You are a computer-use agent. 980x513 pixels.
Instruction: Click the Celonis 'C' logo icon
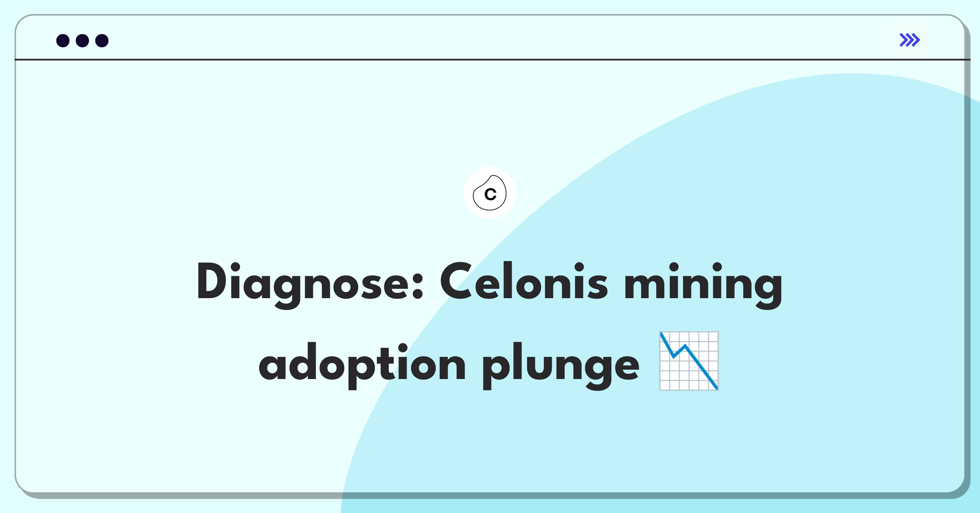[490, 194]
